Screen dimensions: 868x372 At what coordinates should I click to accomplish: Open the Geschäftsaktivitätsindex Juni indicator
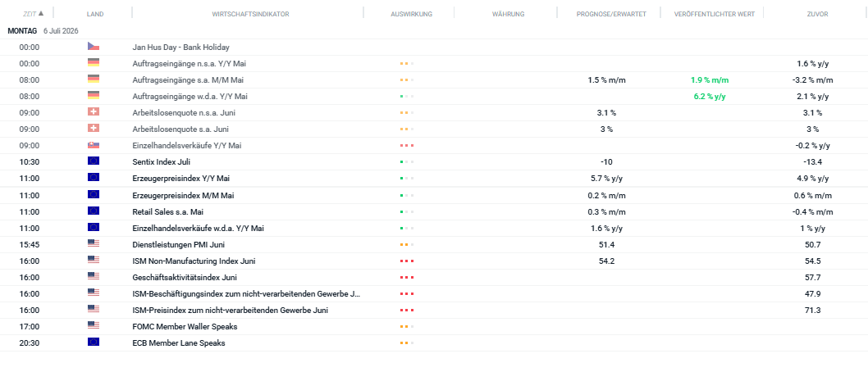[x=185, y=278]
